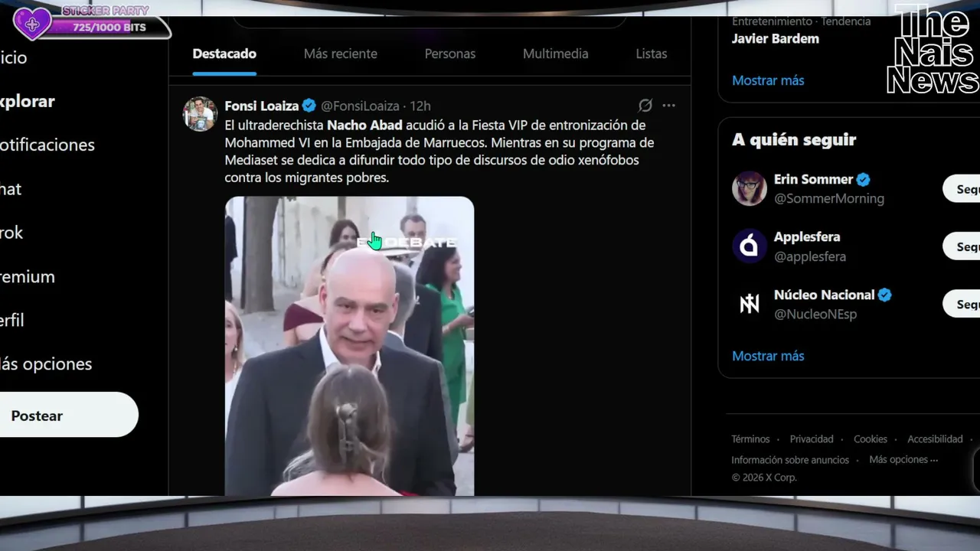This screenshot has width=980, height=551.
Task: Click the verified badge next to Fonsi Loaiza
Action: click(309, 106)
